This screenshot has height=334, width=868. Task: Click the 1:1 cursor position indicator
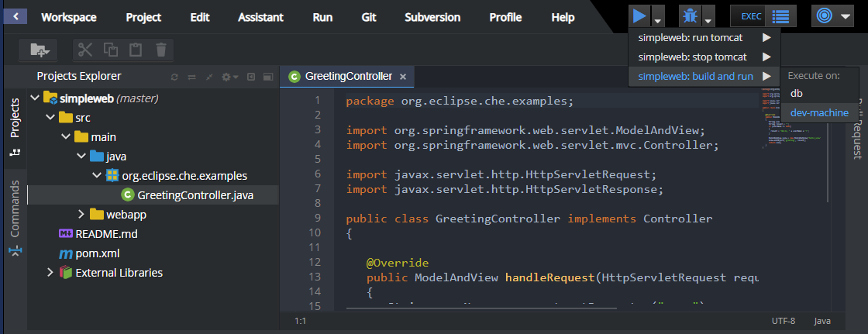pos(300,321)
